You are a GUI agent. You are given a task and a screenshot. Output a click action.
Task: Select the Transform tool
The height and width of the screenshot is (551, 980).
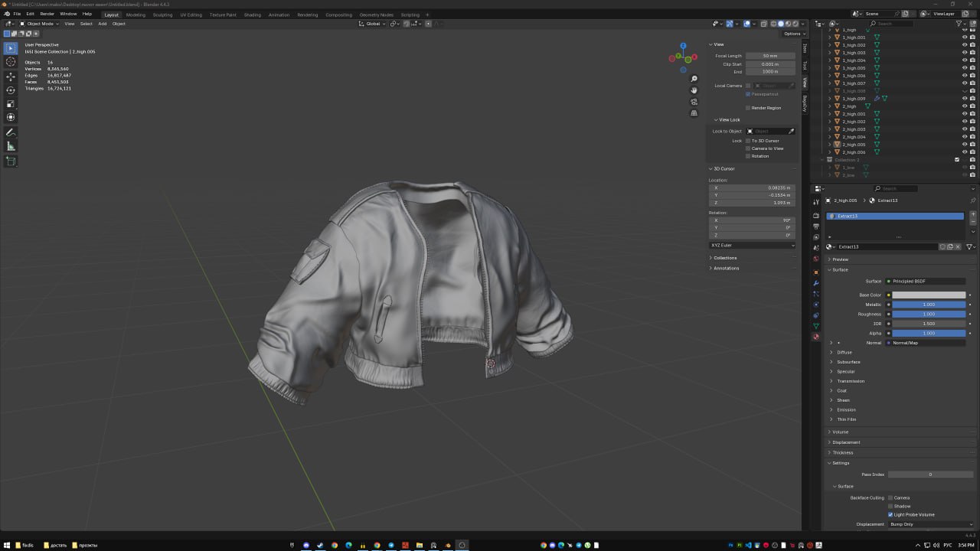coord(11,117)
